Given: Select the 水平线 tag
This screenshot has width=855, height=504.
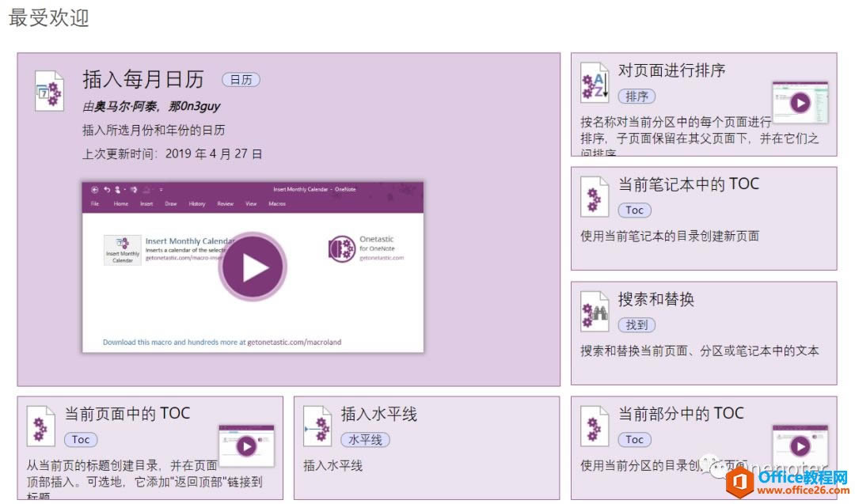Looking at the screenshot, I should (x=364, y=440).
